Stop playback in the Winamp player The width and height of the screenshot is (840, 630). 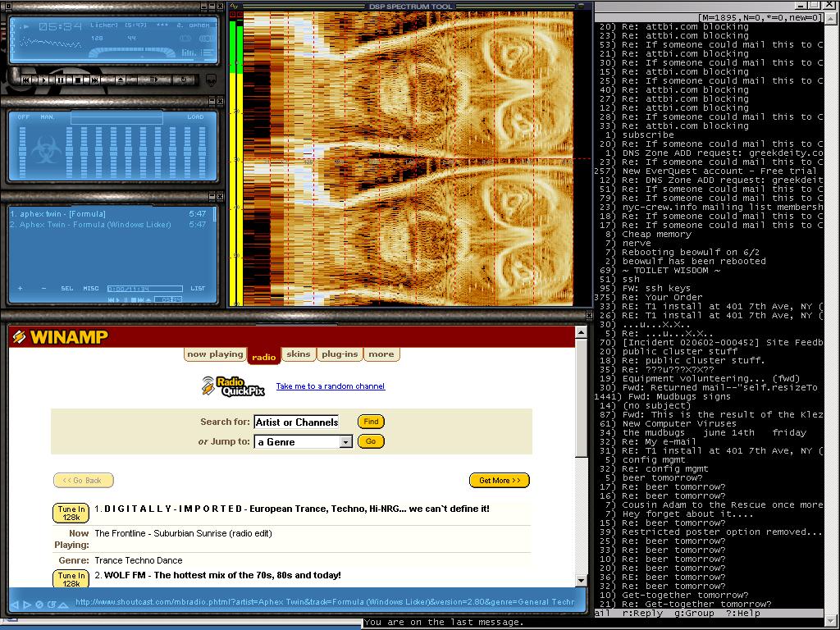pos(78,80)
